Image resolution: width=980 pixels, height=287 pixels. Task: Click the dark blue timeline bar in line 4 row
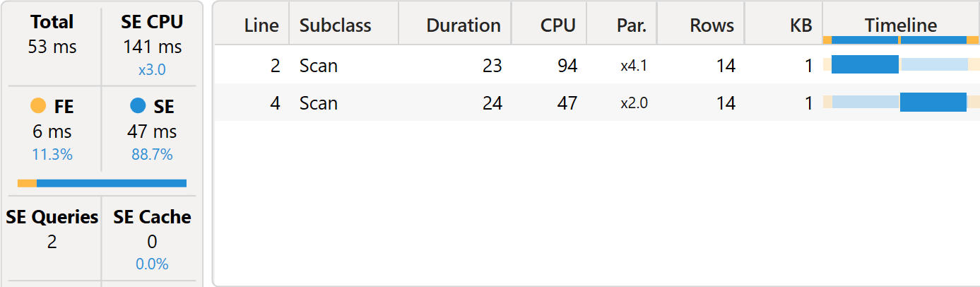coord(933,102)
